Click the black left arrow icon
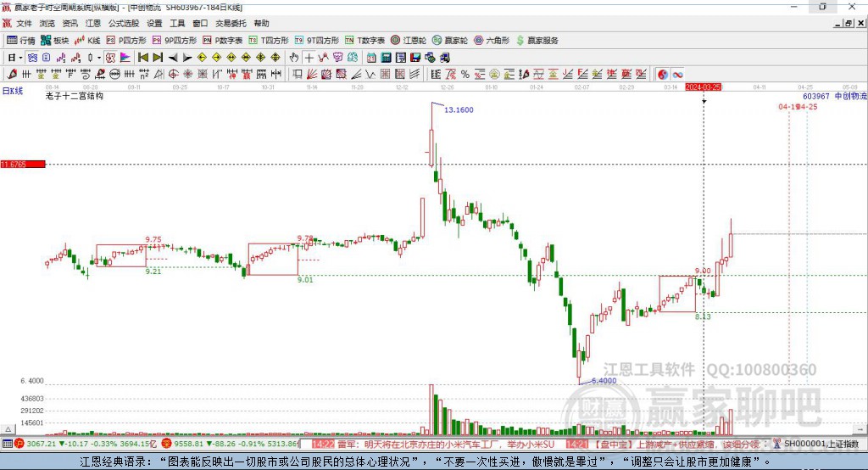This screenshot has width=868, height=470. click(173, 58)
